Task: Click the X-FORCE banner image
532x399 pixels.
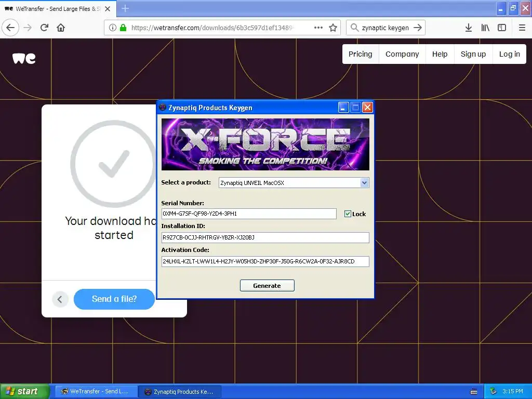Action: tap(265, 144)
